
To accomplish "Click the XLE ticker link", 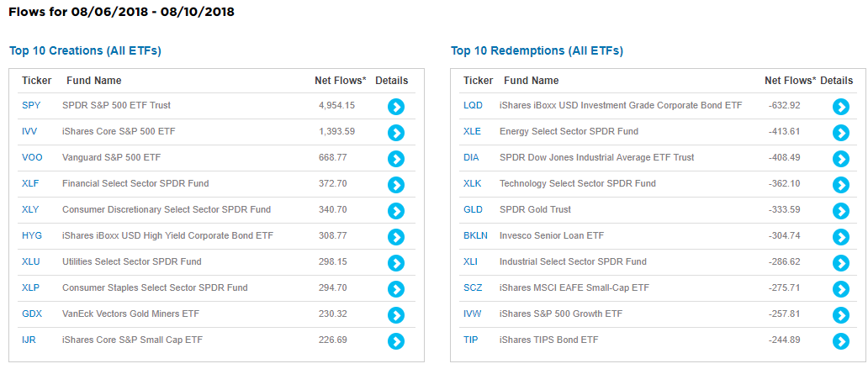I will tap(472, 131).
